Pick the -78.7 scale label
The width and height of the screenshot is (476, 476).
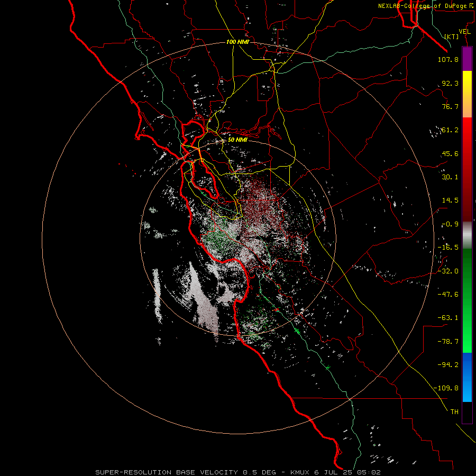448,342
